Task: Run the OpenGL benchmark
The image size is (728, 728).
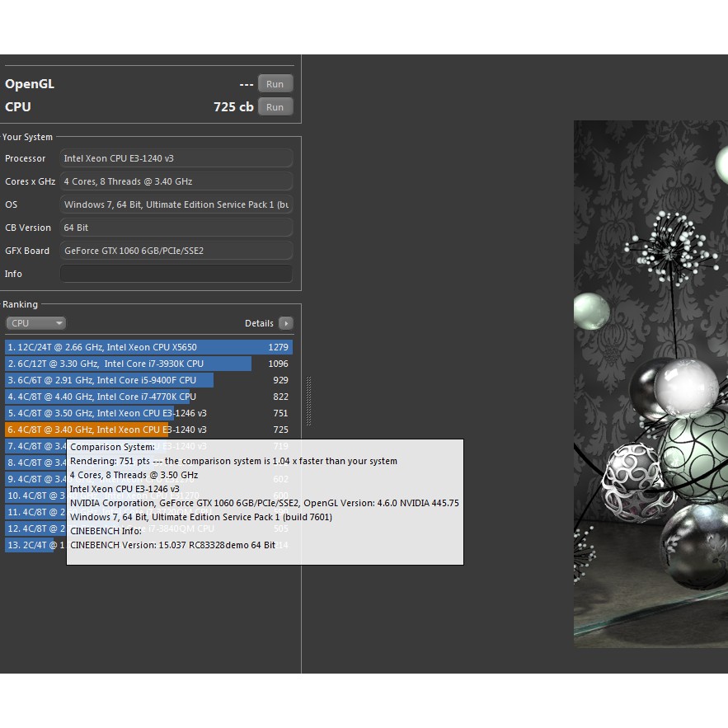Action: click(275, 84)
